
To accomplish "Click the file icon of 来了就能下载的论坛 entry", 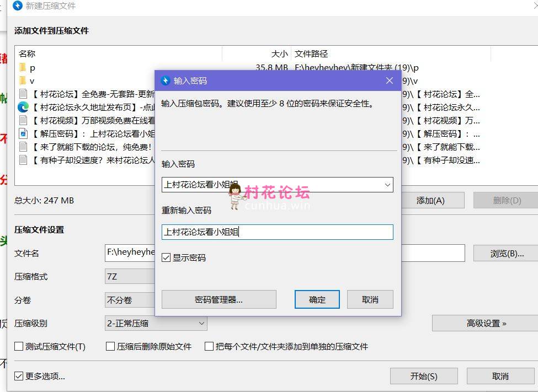I will (23, 147).
